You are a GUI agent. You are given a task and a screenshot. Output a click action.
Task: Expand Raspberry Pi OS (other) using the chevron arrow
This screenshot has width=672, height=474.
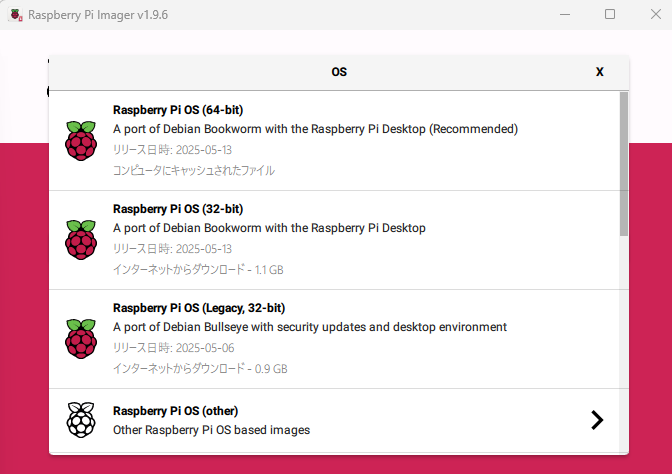597,420
